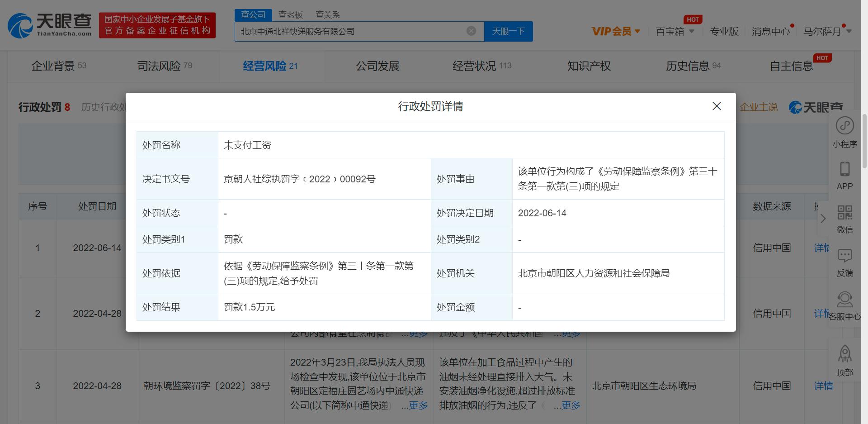Show the 微信 QR code icon
The width and height of the screenshot is (868, 424).
point(844,219)
